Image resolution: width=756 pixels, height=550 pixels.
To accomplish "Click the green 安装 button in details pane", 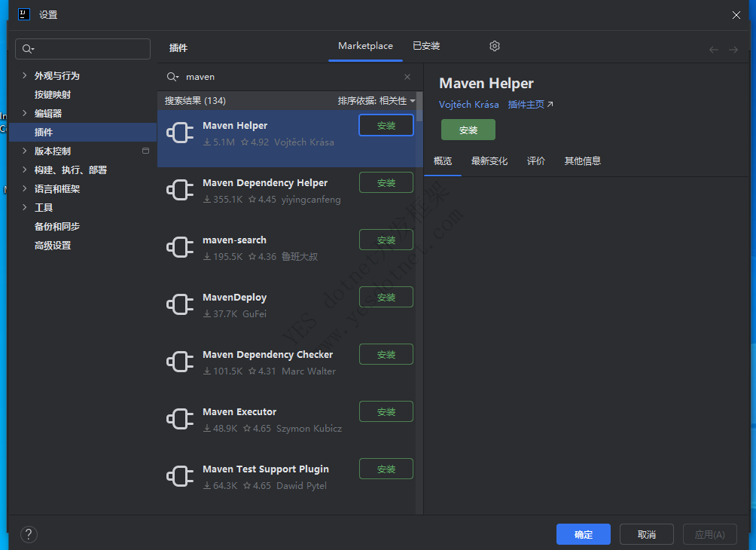I will tap(468, 130).
